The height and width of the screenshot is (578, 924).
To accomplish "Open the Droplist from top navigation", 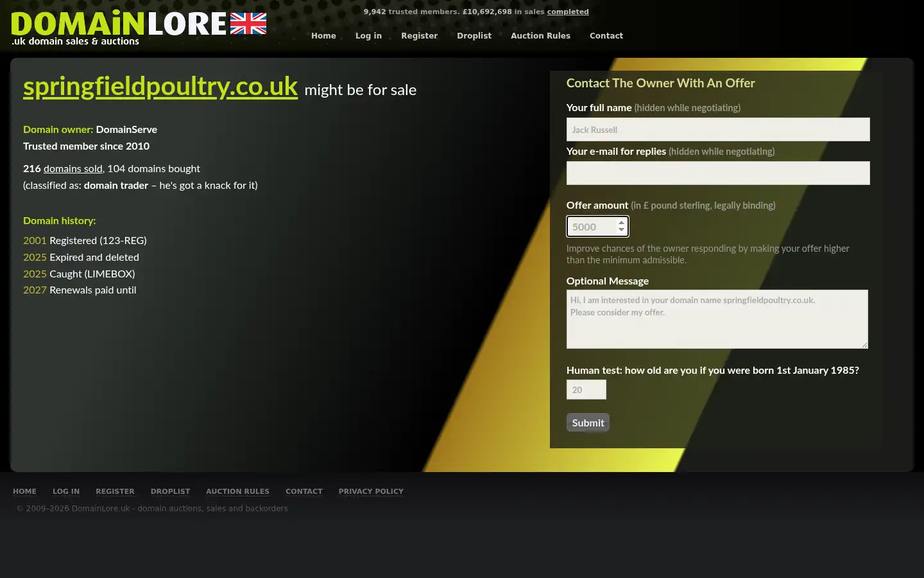I will tap(474, 36).
